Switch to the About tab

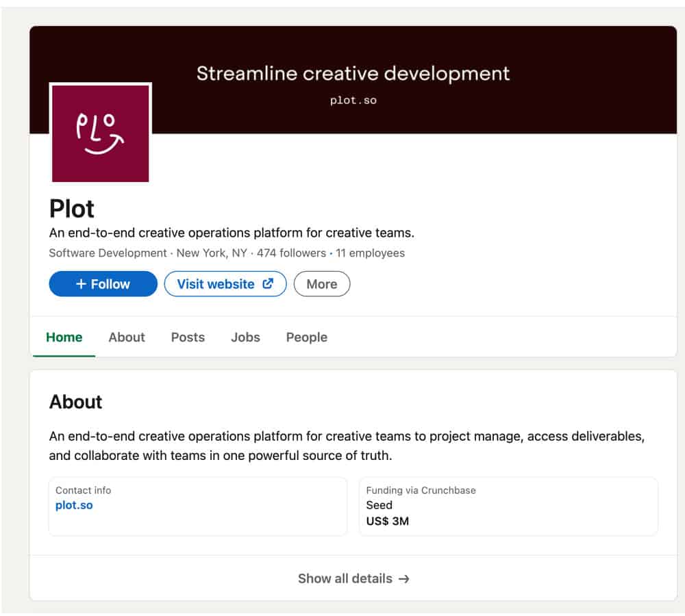[x=127, y=337]
